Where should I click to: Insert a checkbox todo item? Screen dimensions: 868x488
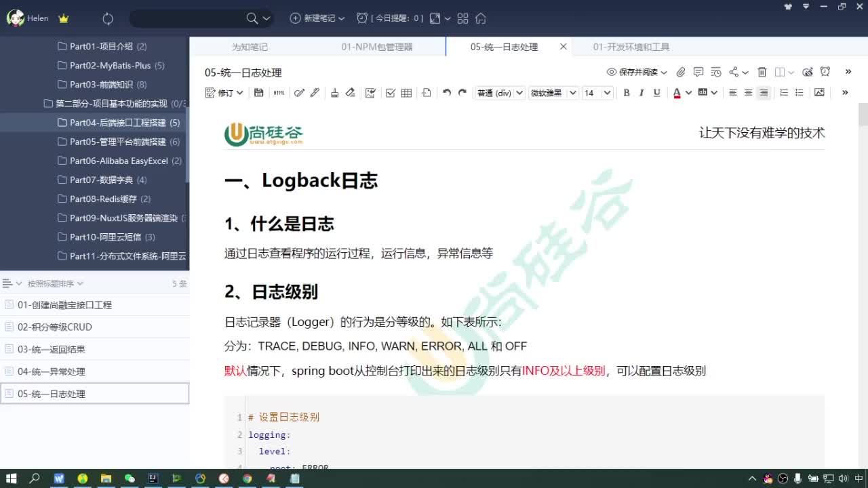click(x=391, y=93)
